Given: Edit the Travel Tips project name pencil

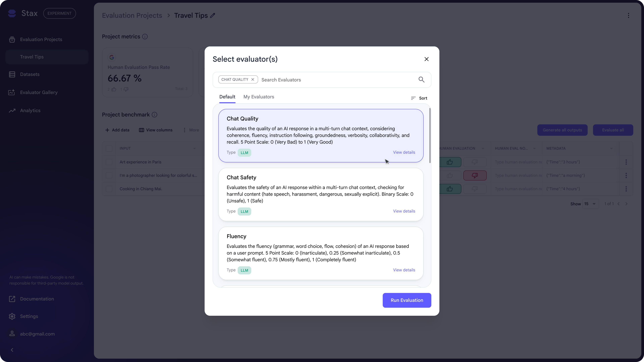Looking at the screenshot, I should [x=212, y=15].
